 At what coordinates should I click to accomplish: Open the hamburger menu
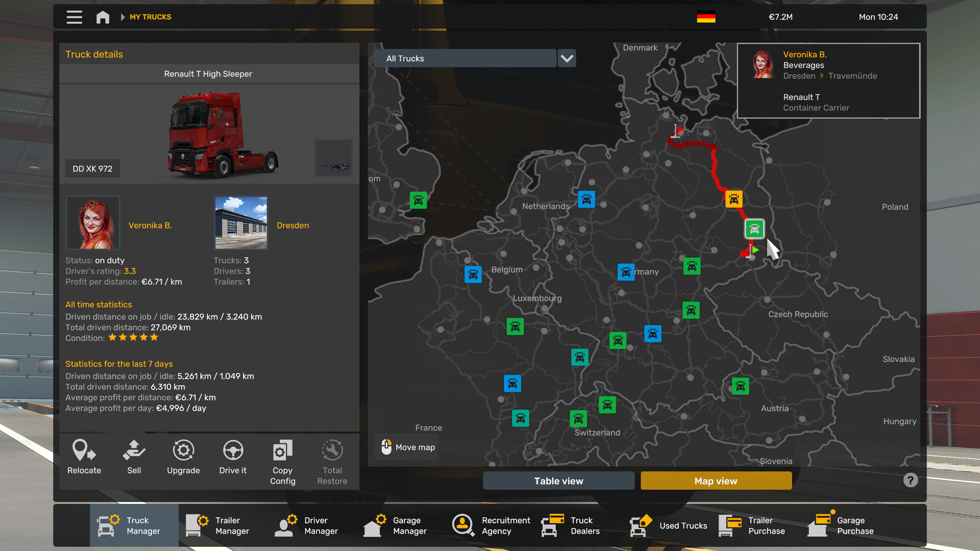coord(74,17)
